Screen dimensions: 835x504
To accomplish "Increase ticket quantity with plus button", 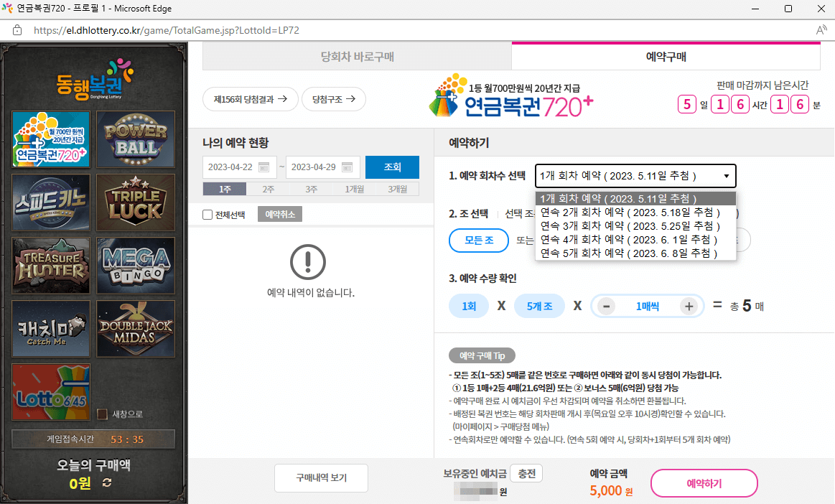I will (x=689, y=307).
